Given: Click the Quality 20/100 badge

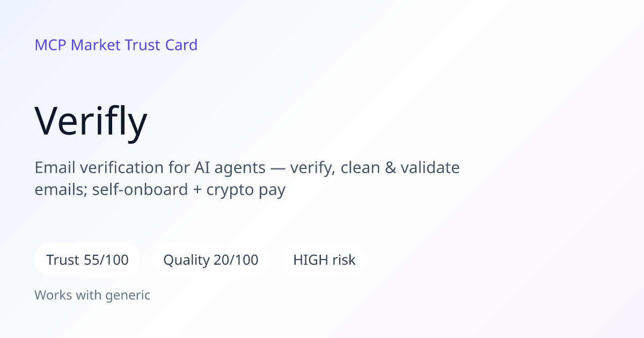Looking at the screenshot, I should point(211,260).
